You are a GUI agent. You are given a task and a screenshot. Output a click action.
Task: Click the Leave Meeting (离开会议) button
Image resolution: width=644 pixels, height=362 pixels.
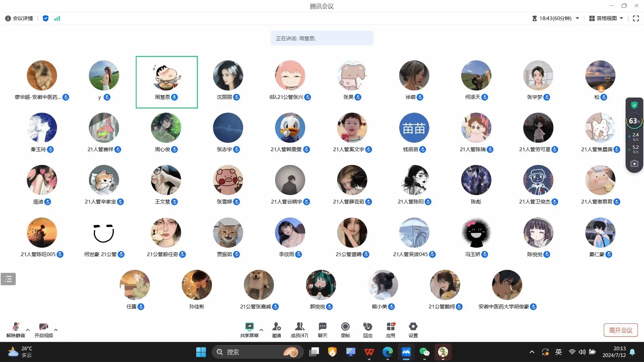(621, 330)
